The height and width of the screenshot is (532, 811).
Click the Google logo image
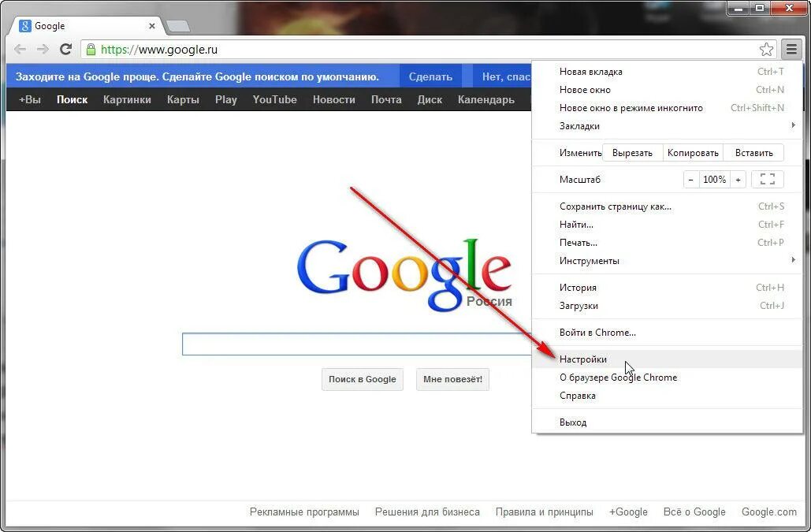point(404,275)
